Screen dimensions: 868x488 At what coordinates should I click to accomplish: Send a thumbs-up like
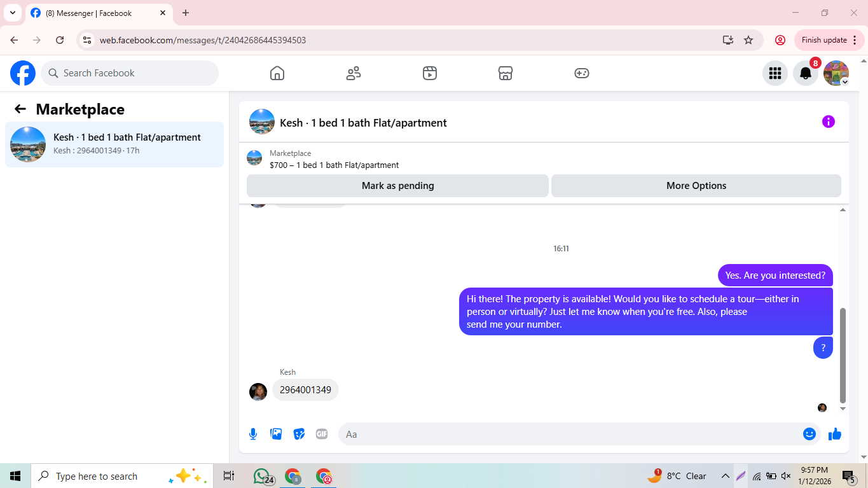pyautogui.click(x=835, y=434)
